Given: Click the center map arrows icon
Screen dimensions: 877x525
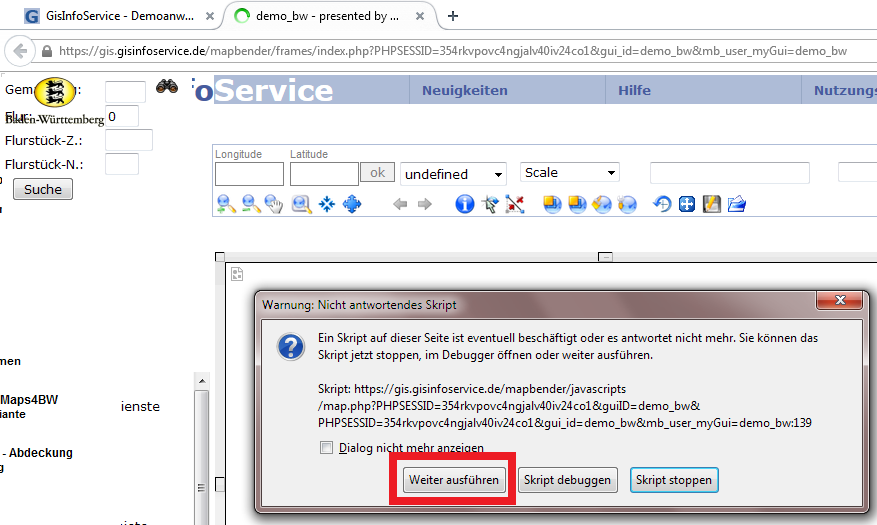Looking at the screenshot, I should tap(327, 204).
